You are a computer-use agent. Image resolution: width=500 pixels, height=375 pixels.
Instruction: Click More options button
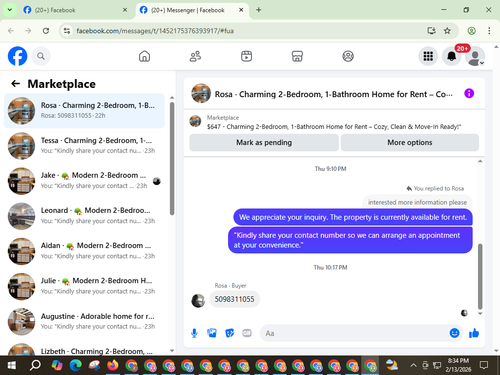(x=410, y=142)
